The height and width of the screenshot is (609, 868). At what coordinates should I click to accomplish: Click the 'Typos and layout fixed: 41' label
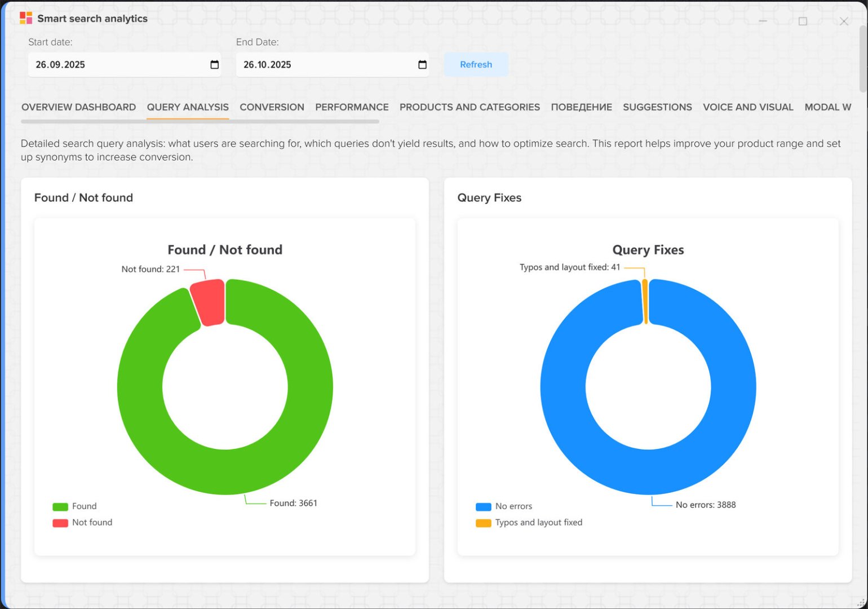click(x=570, y=267)
